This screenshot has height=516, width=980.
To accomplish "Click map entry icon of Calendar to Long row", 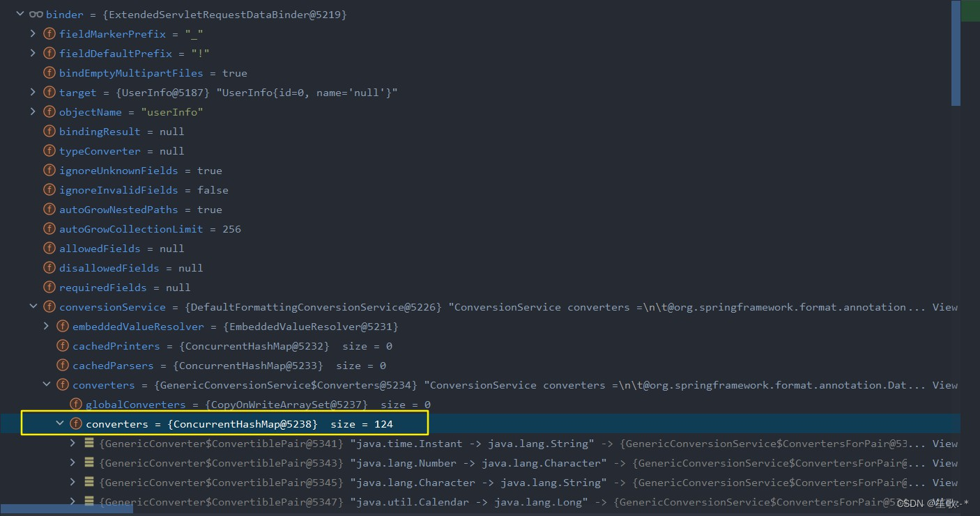I will click(x=89, y=501).
